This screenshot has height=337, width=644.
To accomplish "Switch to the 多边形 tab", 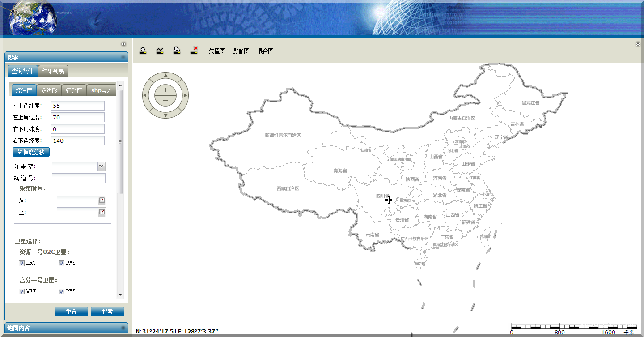I will (49, 90).
